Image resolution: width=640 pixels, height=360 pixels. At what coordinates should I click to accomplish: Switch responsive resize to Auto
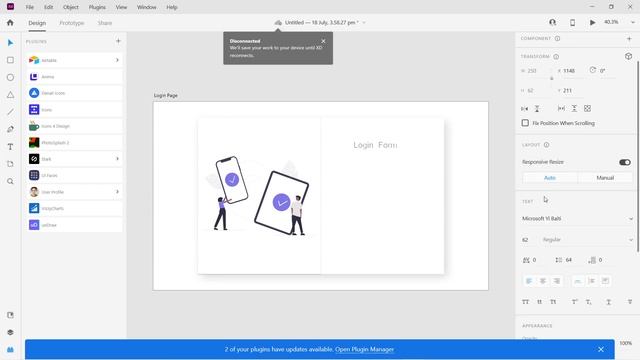coord(550,178)
